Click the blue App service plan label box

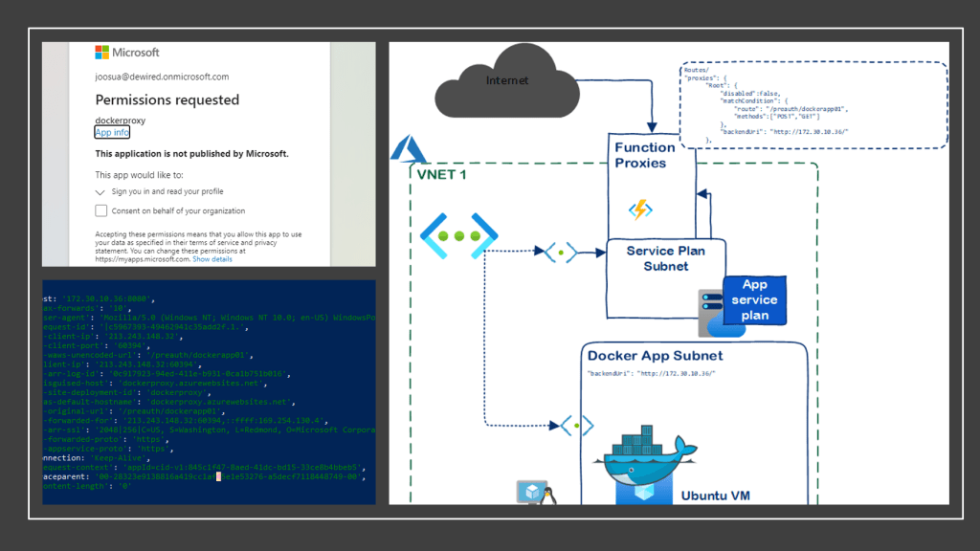pos(755,299)
